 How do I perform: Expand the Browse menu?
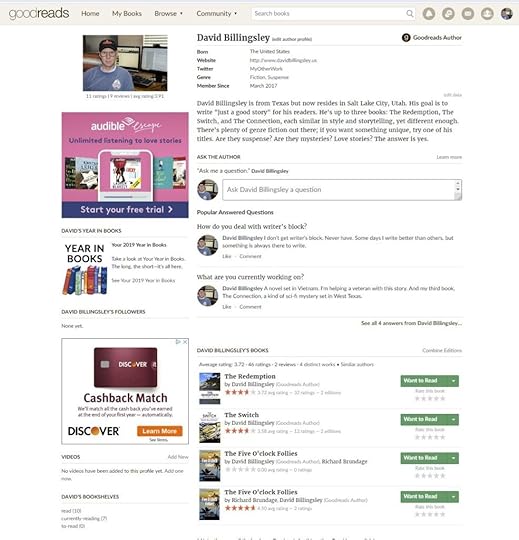tap(168, 13)
